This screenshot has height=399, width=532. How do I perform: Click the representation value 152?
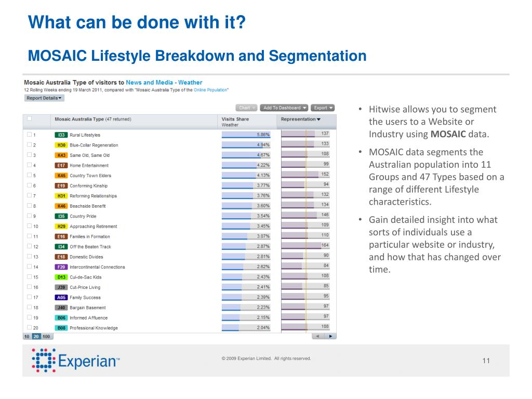[325, 174]
